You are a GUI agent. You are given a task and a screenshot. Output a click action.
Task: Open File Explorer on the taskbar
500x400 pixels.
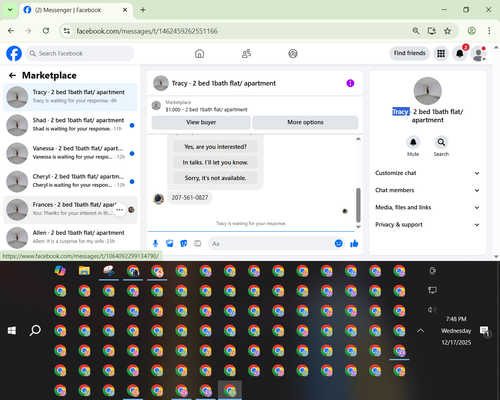[84, 271]
